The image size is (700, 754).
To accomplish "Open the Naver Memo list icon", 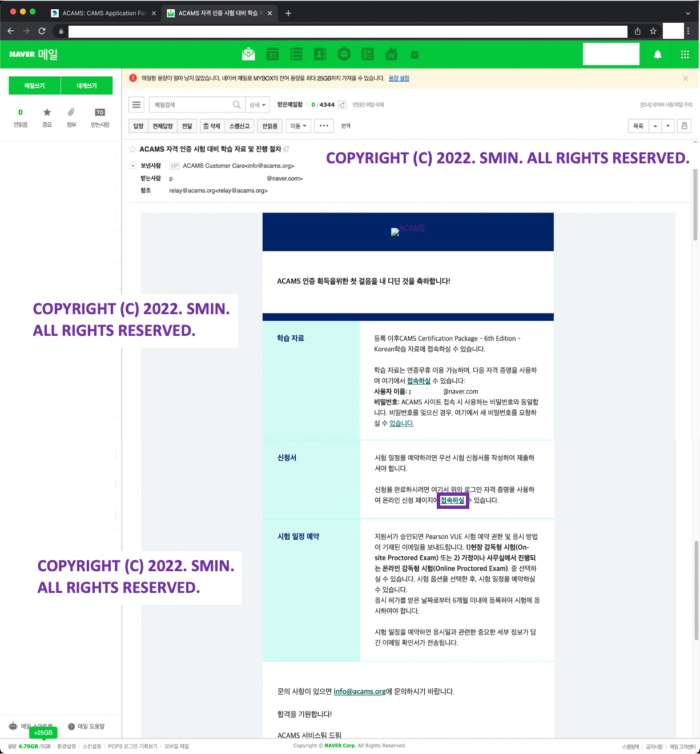I will point(296,54).
